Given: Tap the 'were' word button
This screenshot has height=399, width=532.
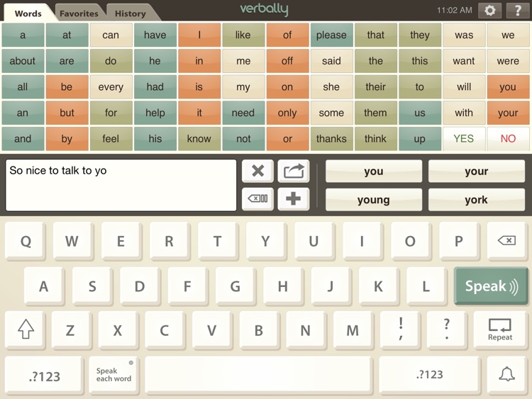Looking at the screenshot, I should 508,61.
